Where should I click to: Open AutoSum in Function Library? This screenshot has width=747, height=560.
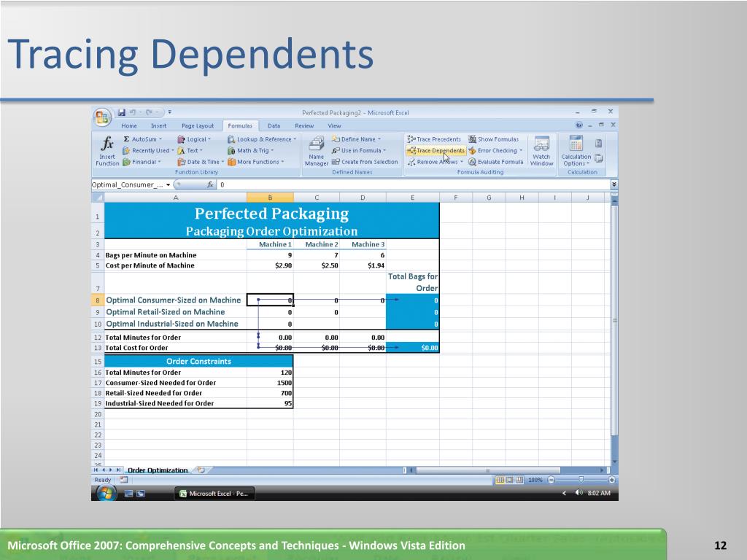pos(142,139)
